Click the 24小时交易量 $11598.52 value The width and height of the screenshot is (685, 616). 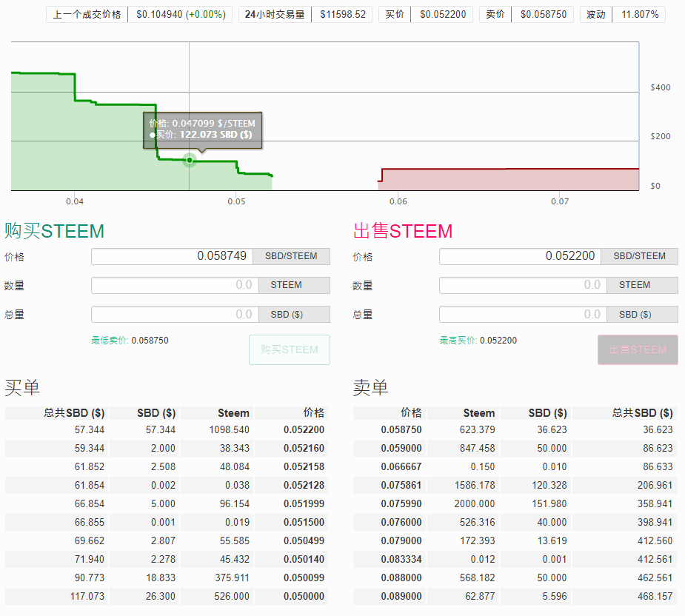coord(342,15)
